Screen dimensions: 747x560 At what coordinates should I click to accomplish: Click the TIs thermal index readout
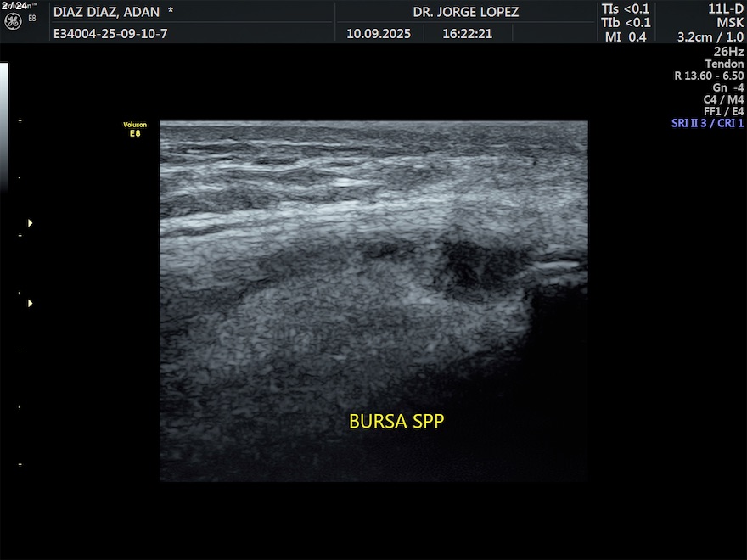click(x=626, y=9)
